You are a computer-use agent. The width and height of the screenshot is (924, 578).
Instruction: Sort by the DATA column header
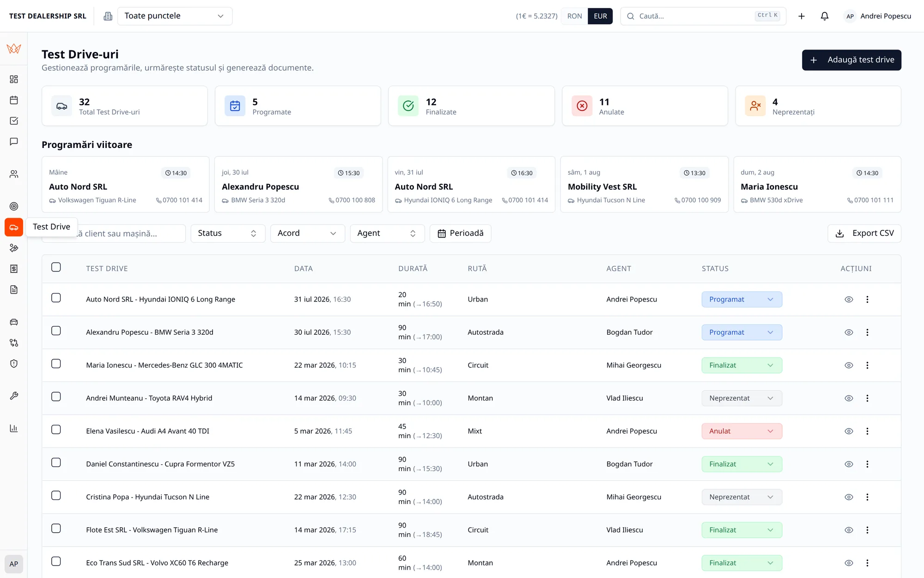(x=304, y=269)
